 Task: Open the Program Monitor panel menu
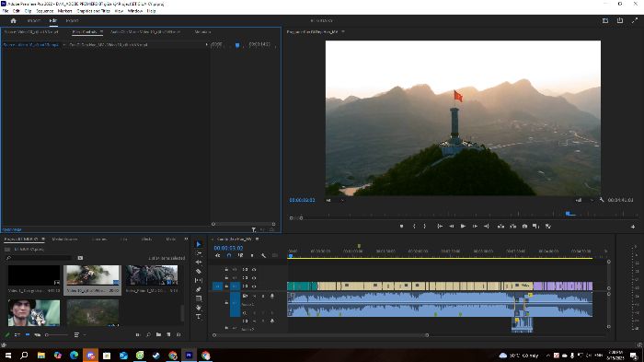tap(343, 31)
